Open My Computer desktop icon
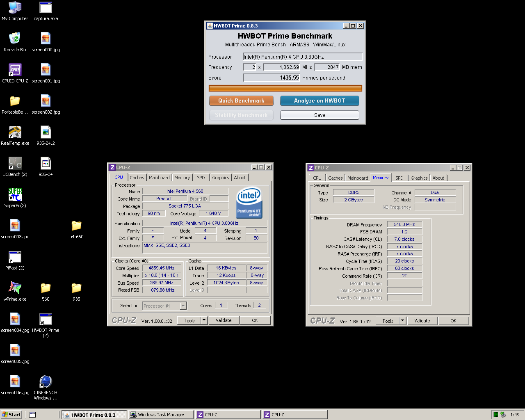 pos(15,11)
